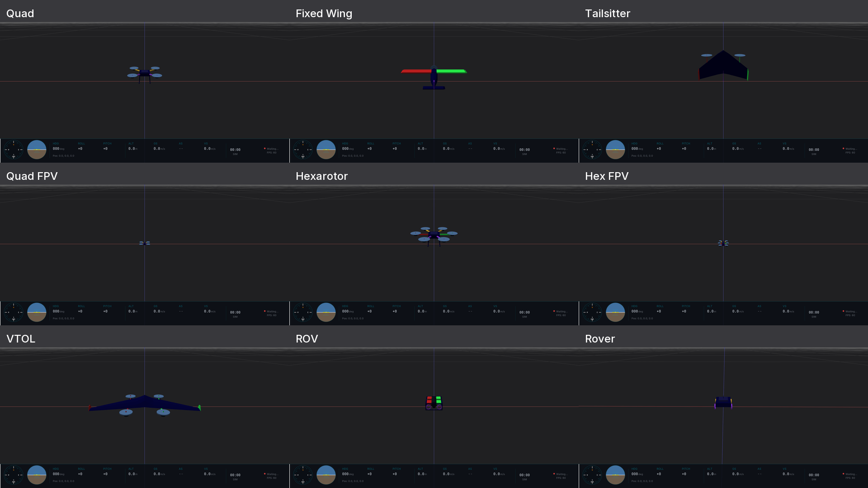
Task: Click the Rover panel title
Action: 599,339
